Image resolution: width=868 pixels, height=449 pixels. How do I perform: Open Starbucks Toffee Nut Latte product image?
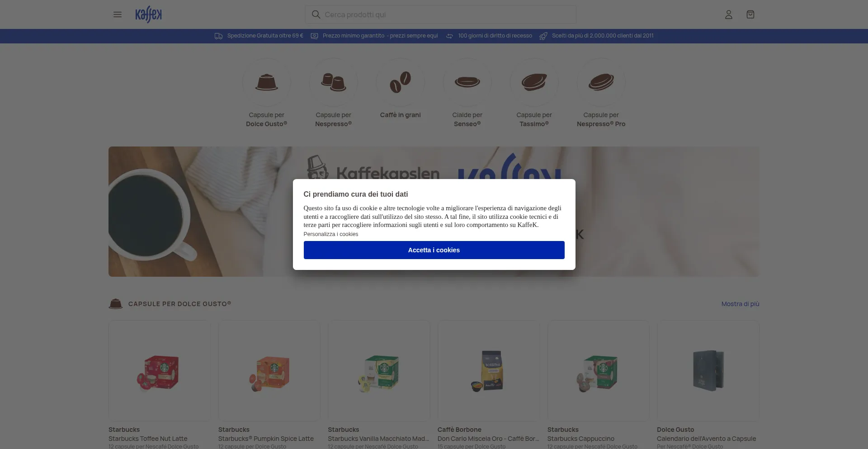click(x=160, y=371)
